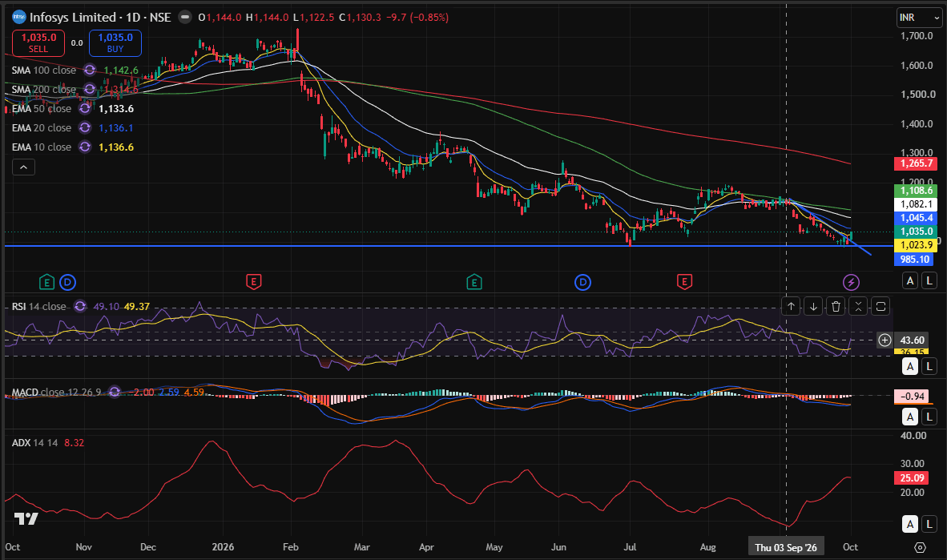Toggle log scale L on main price pane

pos(929,280)
